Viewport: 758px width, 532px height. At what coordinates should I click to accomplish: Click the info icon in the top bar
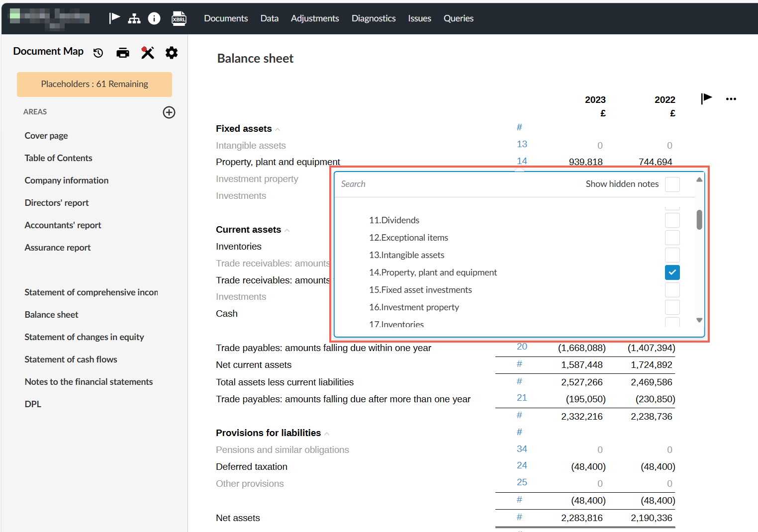[x=154, y=18]
